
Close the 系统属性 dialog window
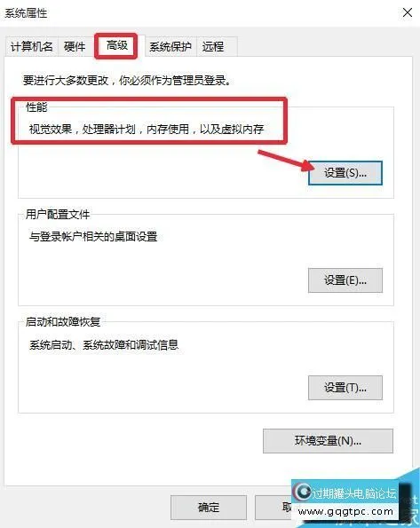tap(408, 12)
